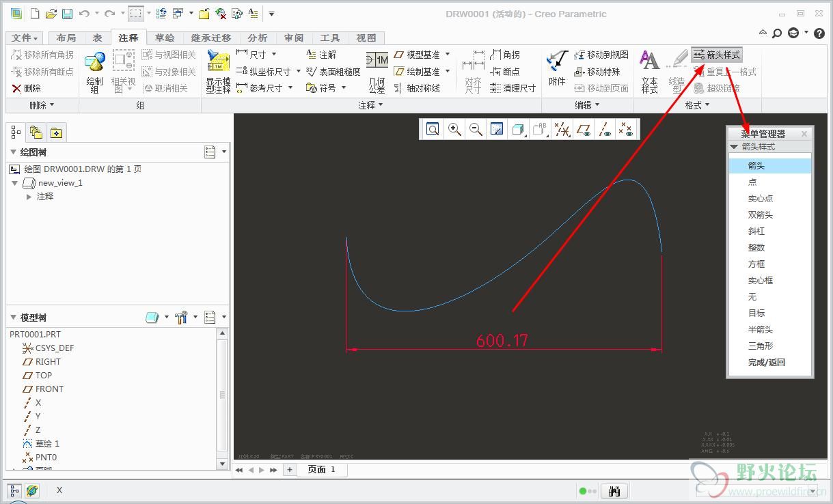Click the Zoom in icon
Image resolution: width=833 pixels, height=504 pixels.
454,129
